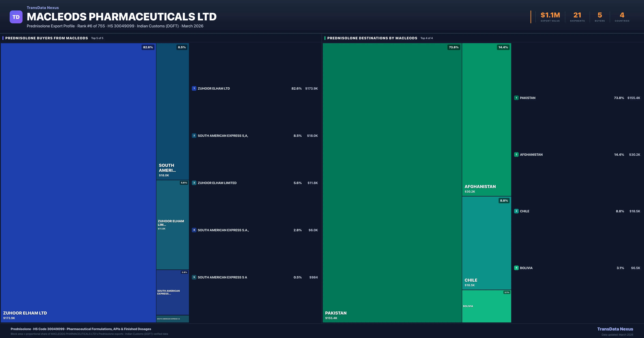Click rank badge 2 beside SOUTH AMERICAN EXPRESS S,A,
The height and width of the screenshot is (338, 644).
pyautogui.click(x=194, y=135)
